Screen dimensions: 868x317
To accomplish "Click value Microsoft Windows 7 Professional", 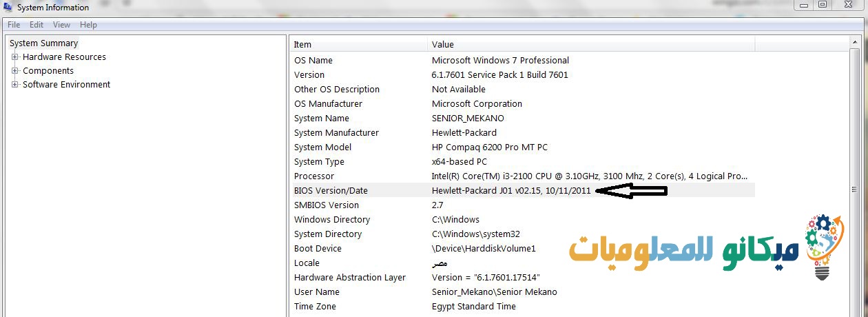I will coord(500,61).
